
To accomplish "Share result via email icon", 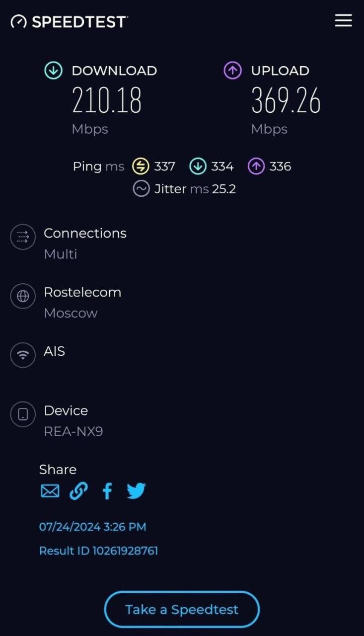I will pyautogui.click(x=50, y=491).
